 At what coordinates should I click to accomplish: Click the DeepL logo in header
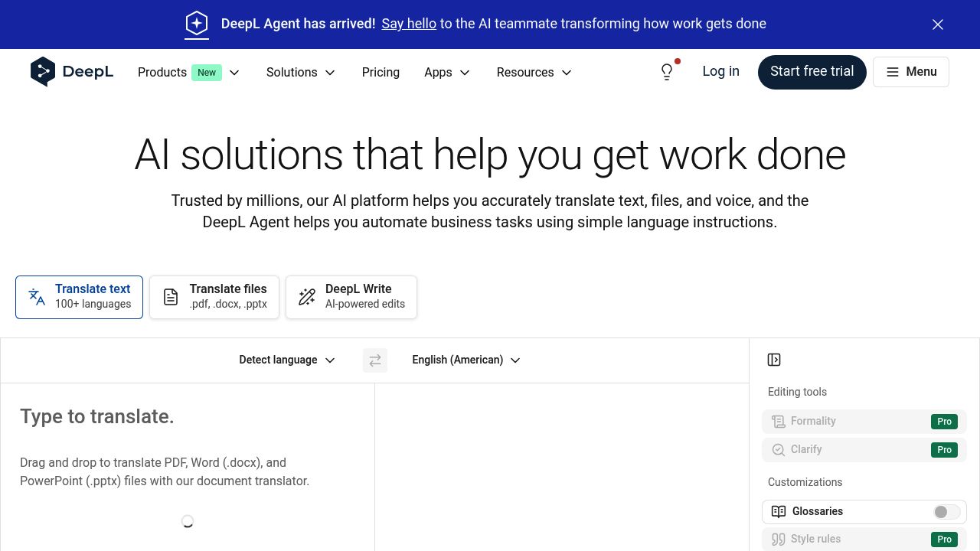(72, 72)
